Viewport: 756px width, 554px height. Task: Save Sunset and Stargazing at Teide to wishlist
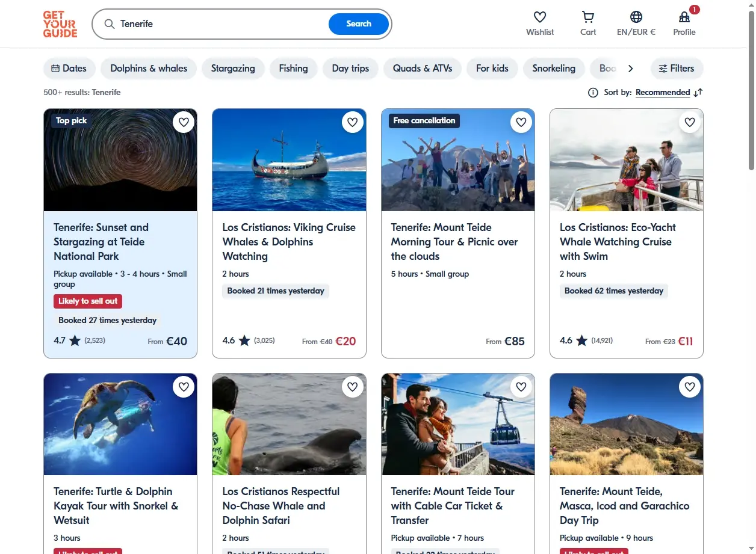[184, 122]
